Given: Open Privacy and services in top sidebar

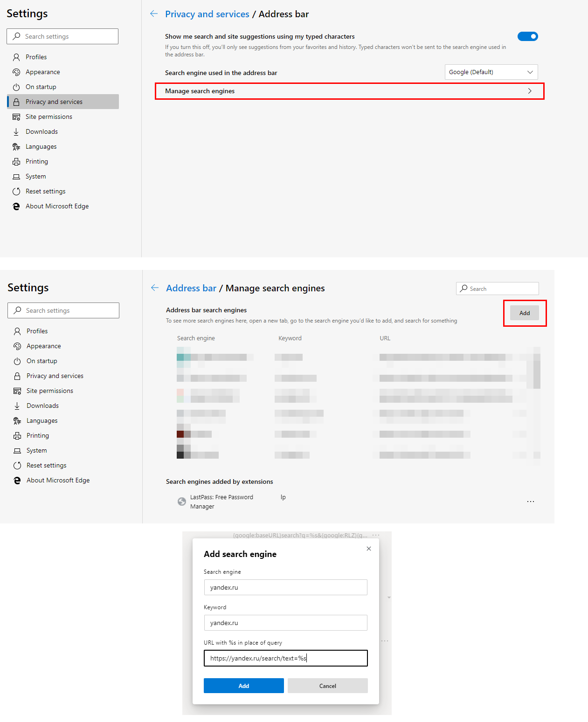Looking at the screenshot, I should tap(63, 102).
